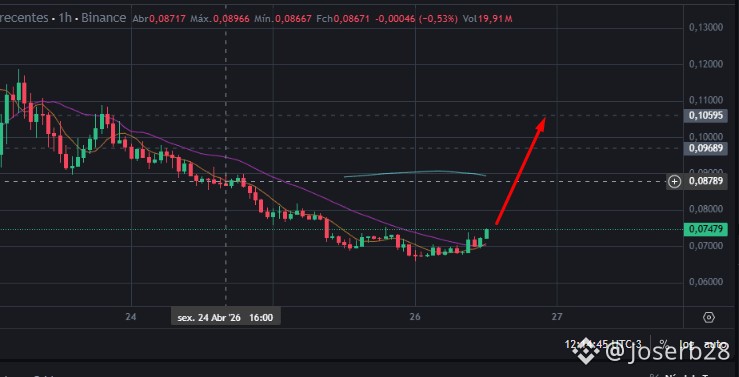Viewport: 739px width, 377px height.
Task: Click the 0,11000 price scale label
Action: (706, 100)
